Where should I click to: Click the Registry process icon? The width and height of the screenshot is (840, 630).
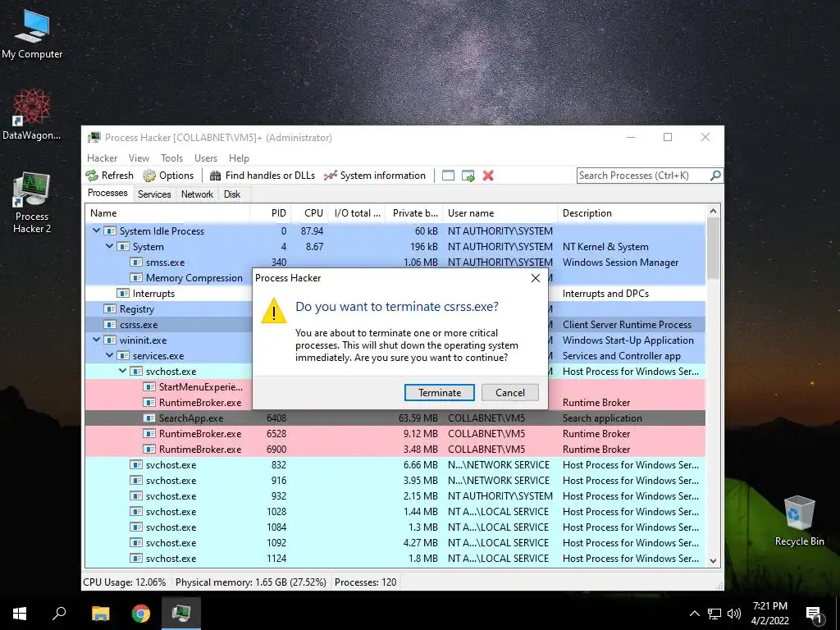pos(110,309)
